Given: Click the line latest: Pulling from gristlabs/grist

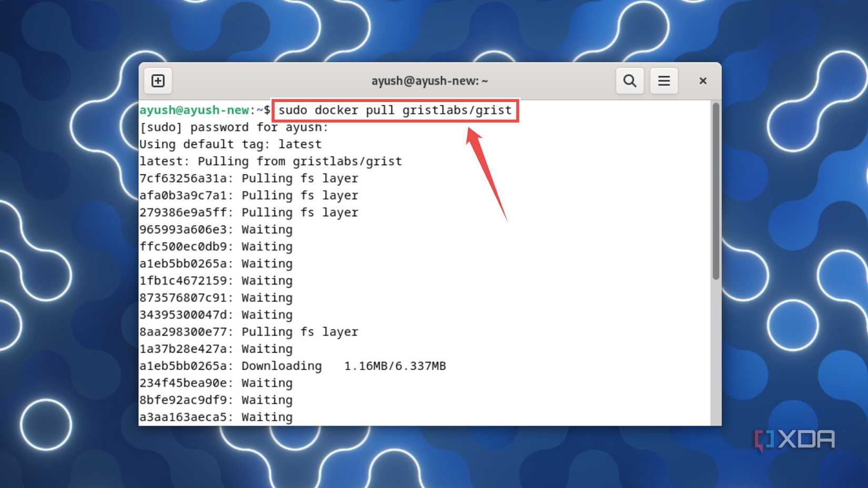Looking at the screenshot, I should click(x=271, y=161).
